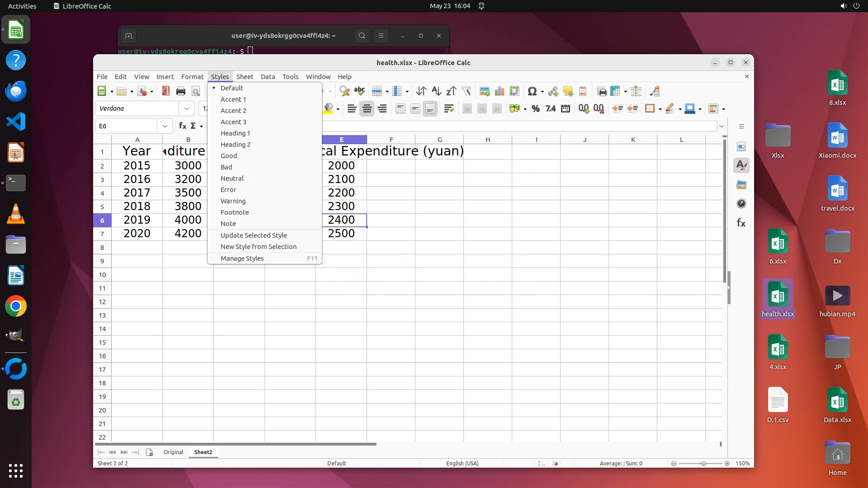Click the Spelling check icon
Image resolution: width=868 pixels, height=488 pixels.
click(359, 91)
